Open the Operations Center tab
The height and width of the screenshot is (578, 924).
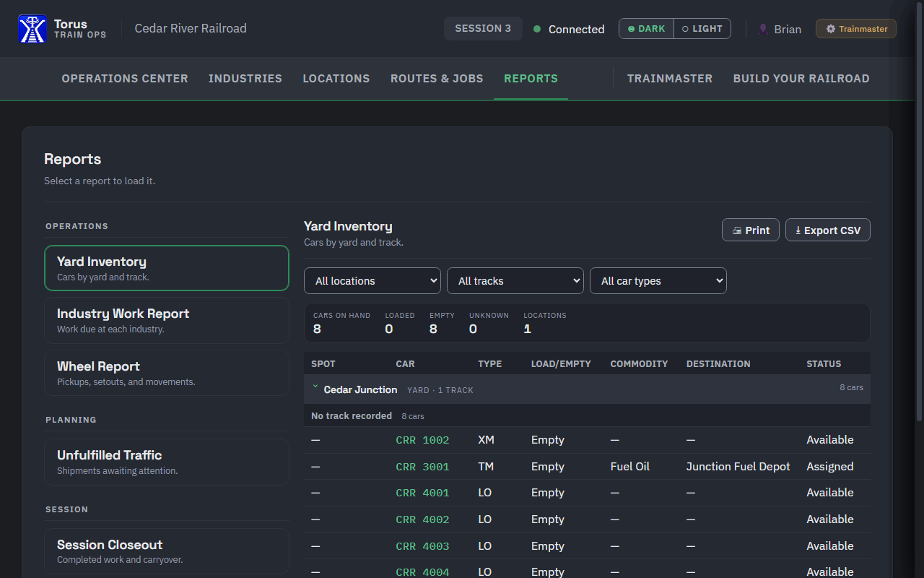click(x=125, y=78)
